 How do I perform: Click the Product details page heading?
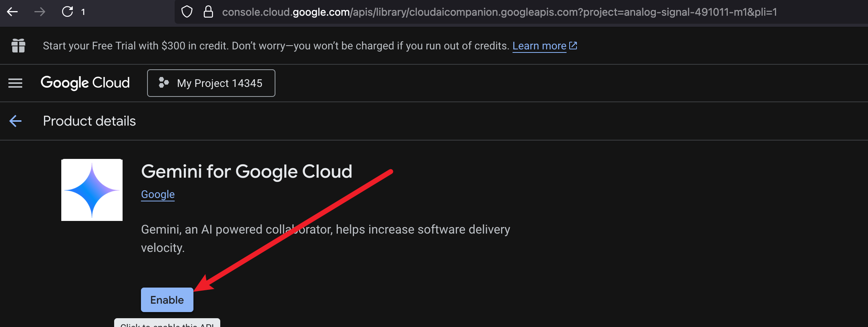tap(89, 121)
